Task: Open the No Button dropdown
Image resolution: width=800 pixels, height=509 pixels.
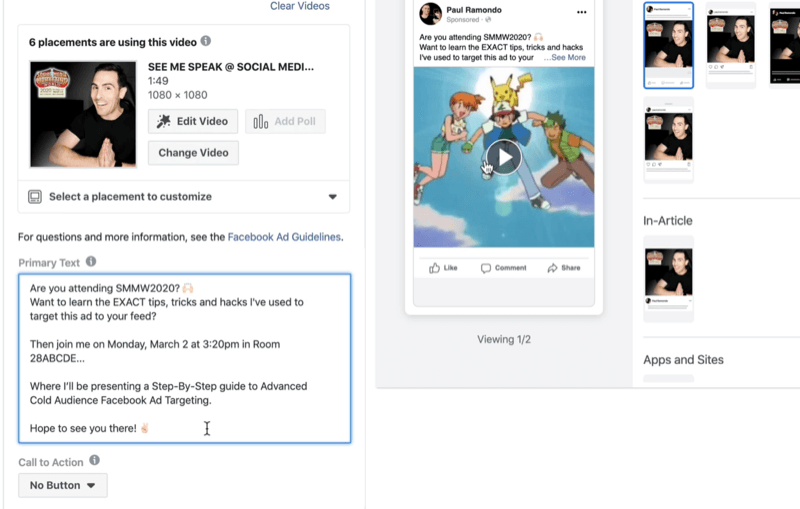Action: point(63,486)
